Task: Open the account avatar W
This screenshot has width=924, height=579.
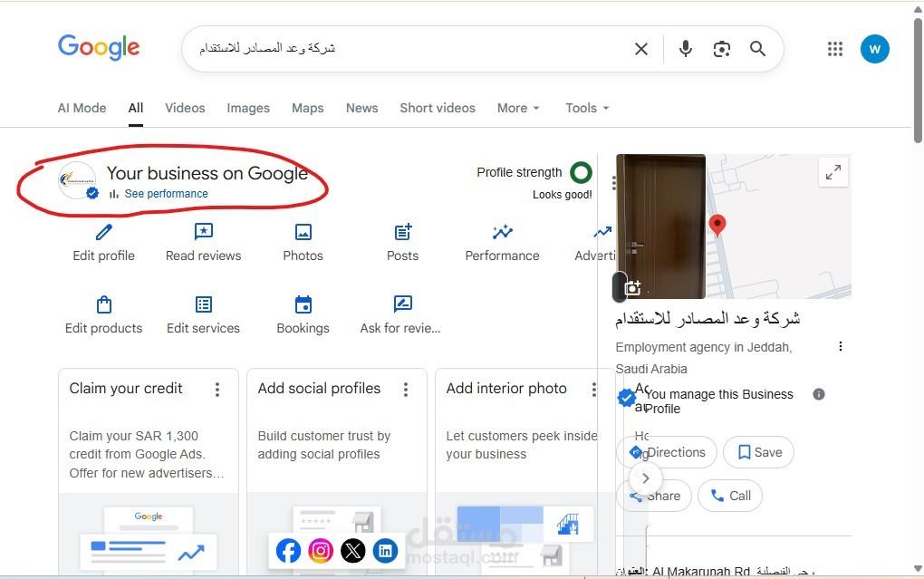Action: coord(874,49)
